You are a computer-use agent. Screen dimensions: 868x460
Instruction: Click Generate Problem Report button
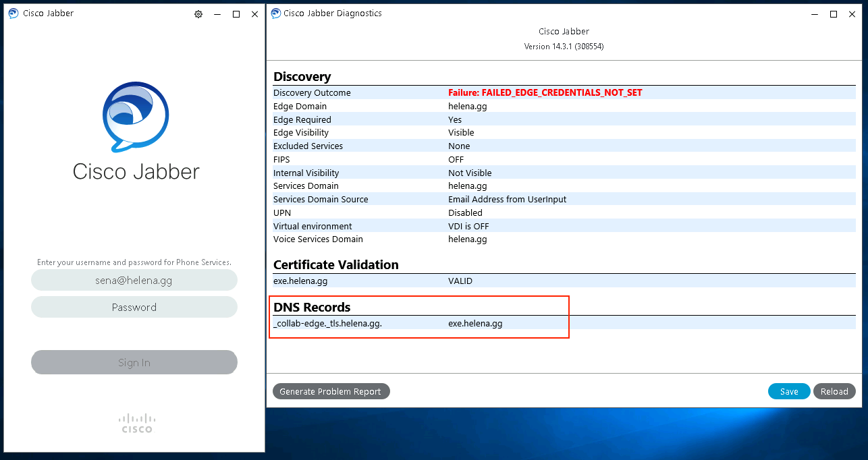click(x=331, y=391)
